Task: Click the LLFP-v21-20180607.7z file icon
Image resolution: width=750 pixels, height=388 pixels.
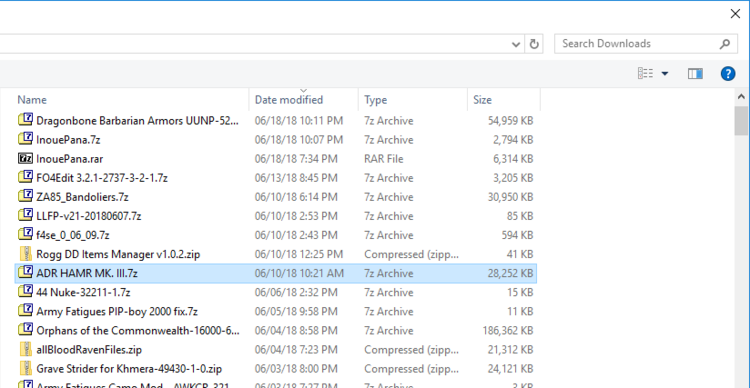Action: [x=25, y=215]
